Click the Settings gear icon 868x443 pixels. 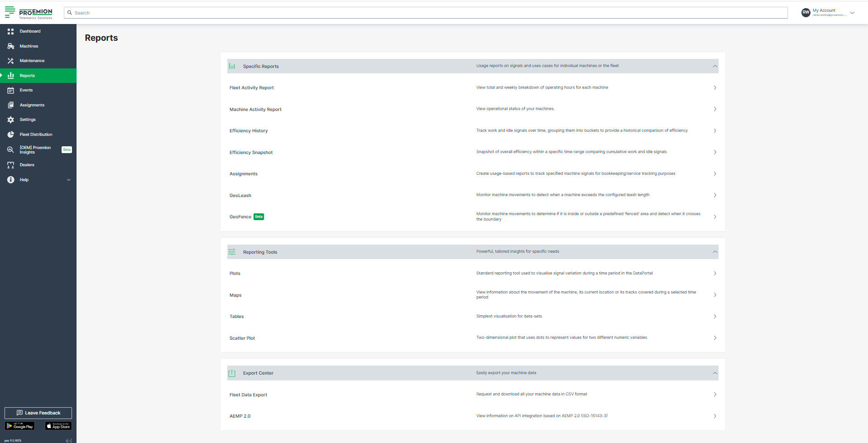[10, 120]
